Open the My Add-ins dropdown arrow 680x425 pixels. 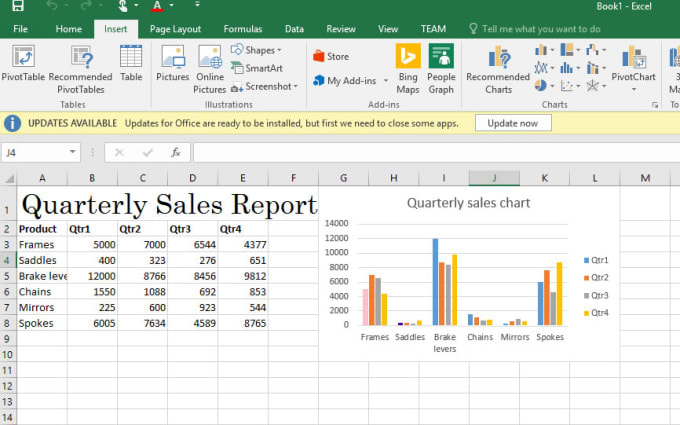point(386,81)
